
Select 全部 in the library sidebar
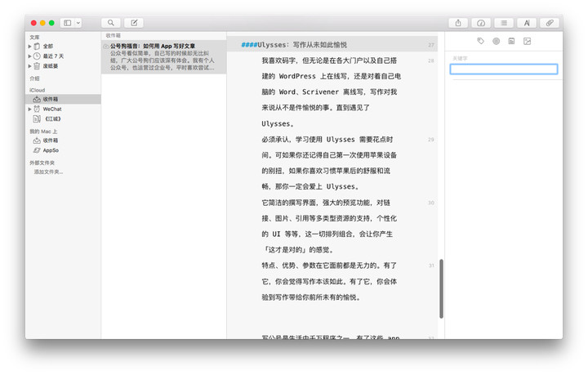click(x=47, y=46)
